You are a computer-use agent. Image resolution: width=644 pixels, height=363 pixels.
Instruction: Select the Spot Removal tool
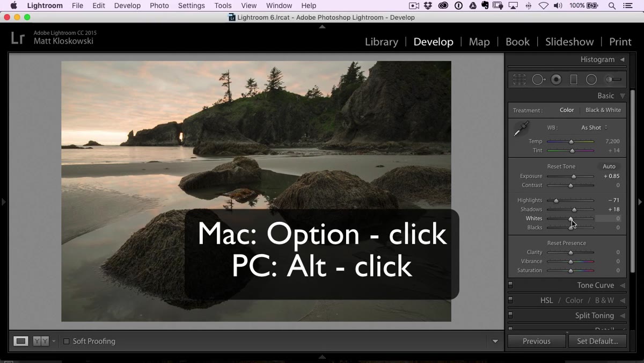(x=538, y=79)
